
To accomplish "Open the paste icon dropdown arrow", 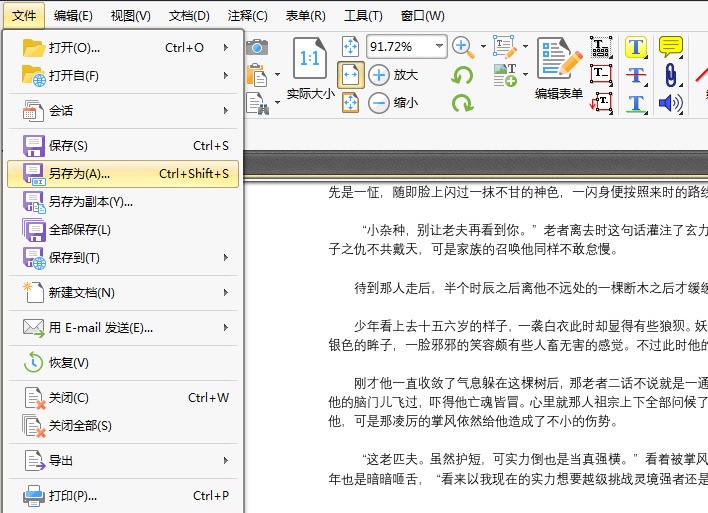I will click(277, 75).
